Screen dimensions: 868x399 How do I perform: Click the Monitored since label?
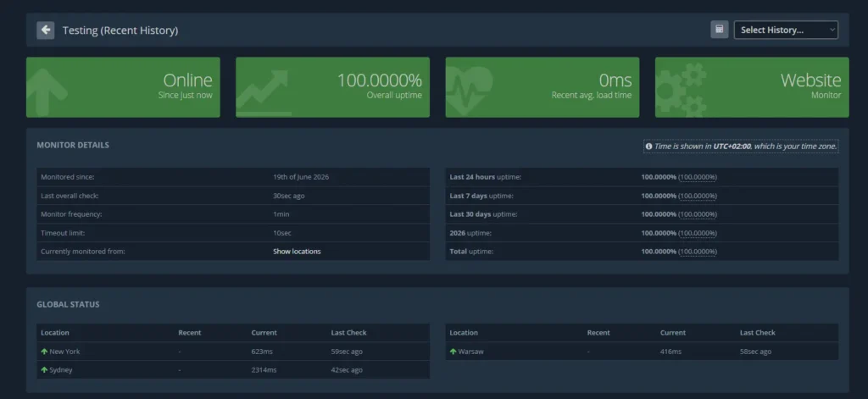tap(68, 177)
